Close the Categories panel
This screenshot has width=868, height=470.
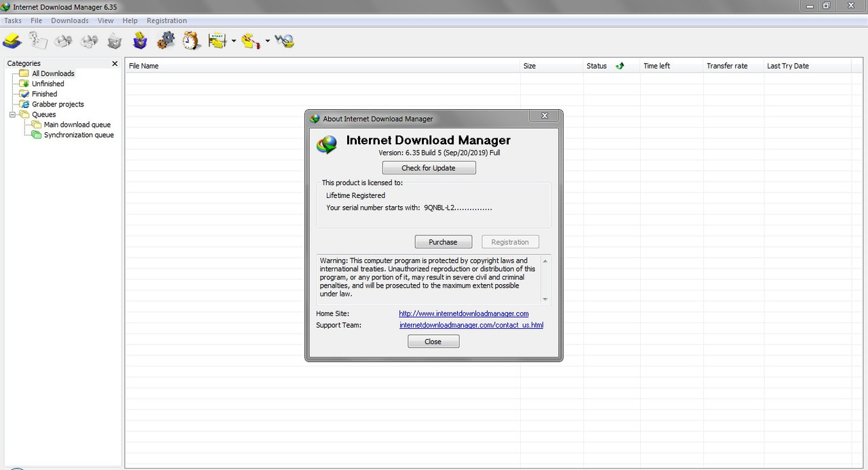pyautogui.click(x=115, y=63)
